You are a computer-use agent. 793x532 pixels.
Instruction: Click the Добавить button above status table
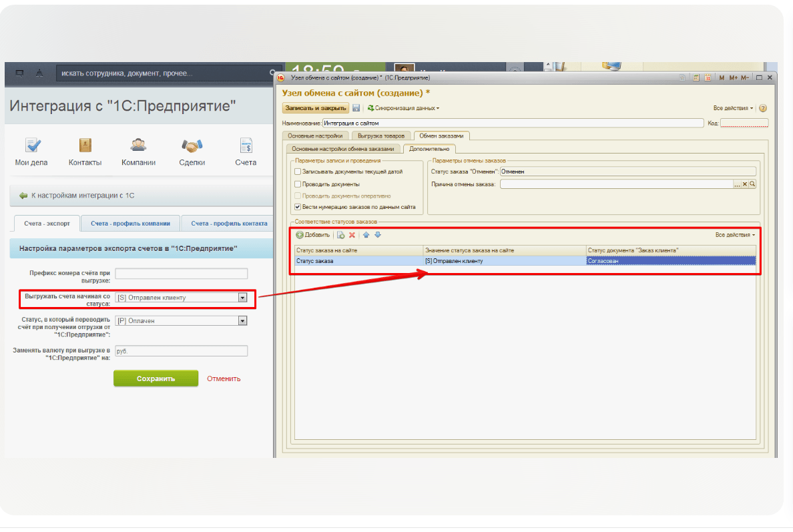click(313, 235)
